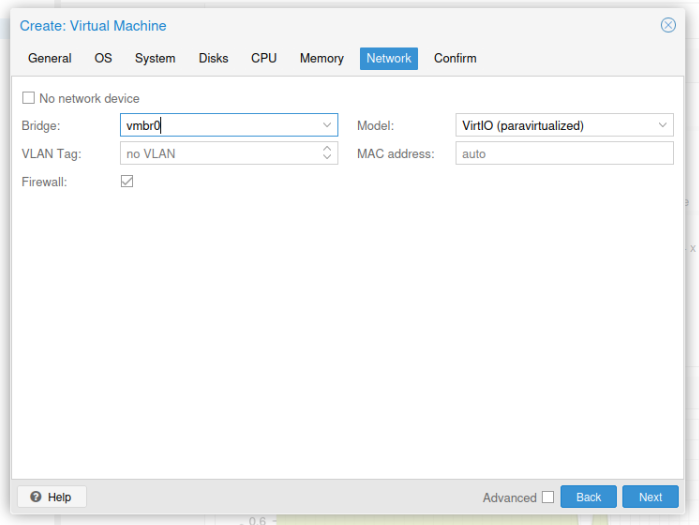The image size is (699, 525).
Task: Click the VirtIO (paravirtualized) model value
Action: coord(522,126)
